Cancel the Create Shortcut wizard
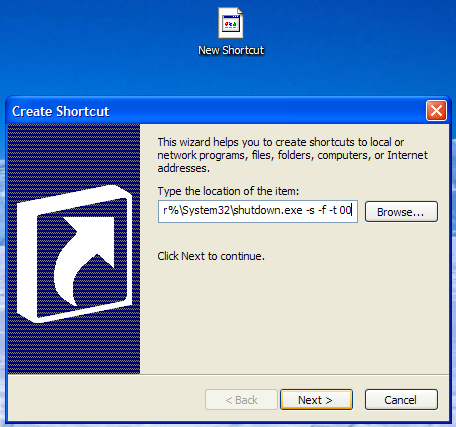 401,400
